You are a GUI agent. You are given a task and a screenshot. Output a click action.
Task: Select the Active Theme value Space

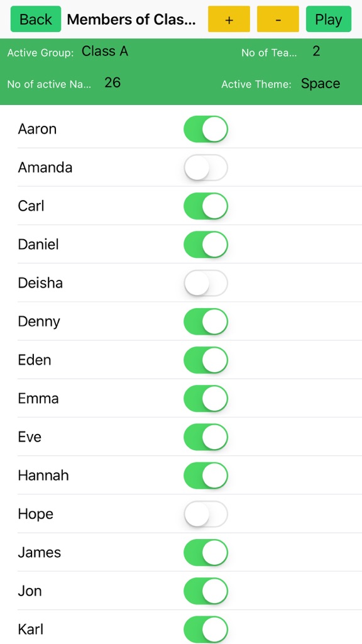click(320, 84)
